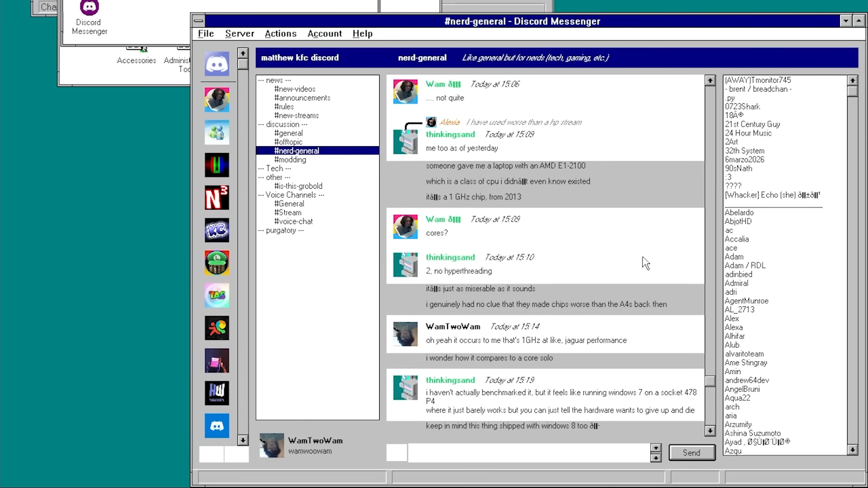Click Alexia's name in reply preview
Viewport: 868px width, 488px height.
coord(449,122)
